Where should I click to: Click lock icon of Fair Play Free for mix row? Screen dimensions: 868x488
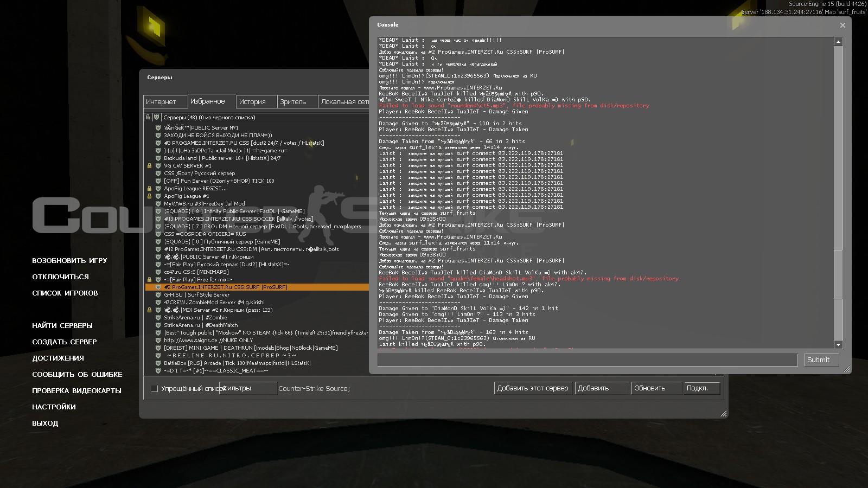tap(149, 280)
